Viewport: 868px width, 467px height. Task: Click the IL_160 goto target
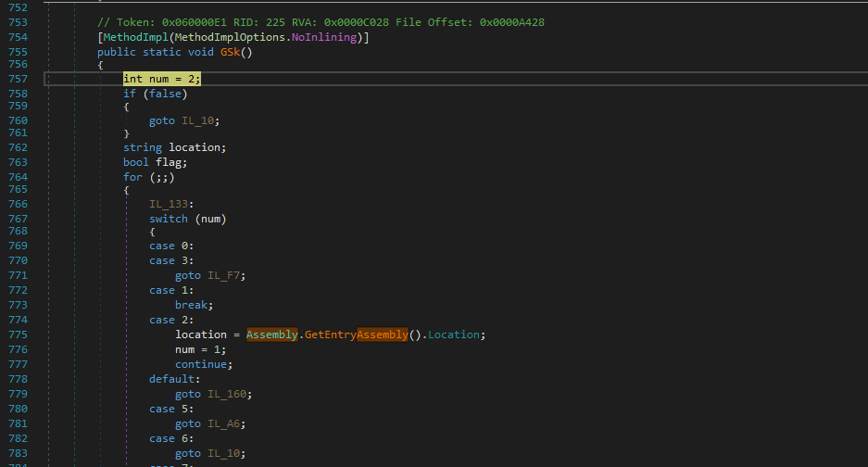230,394
